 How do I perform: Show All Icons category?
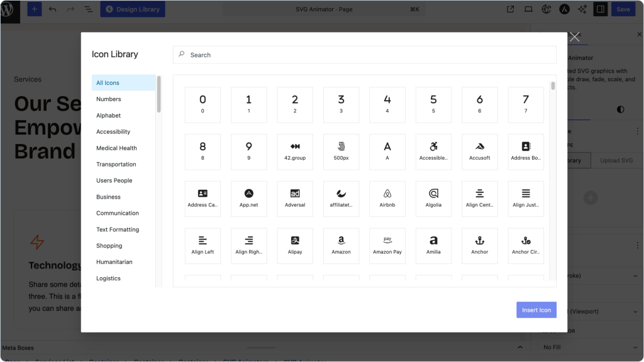(124, 83)
